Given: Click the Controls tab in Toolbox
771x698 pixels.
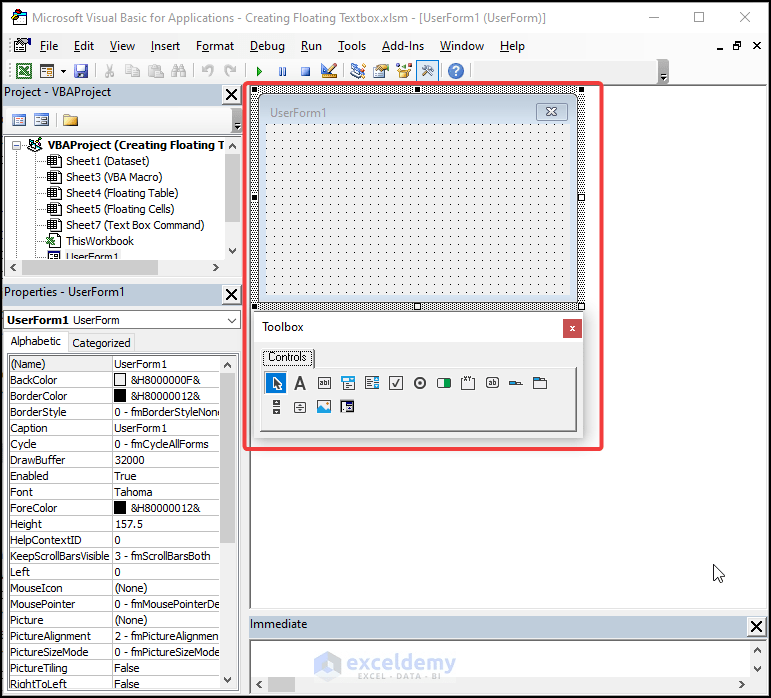Looking at the screenshot, I should click(x=288, y=357).
